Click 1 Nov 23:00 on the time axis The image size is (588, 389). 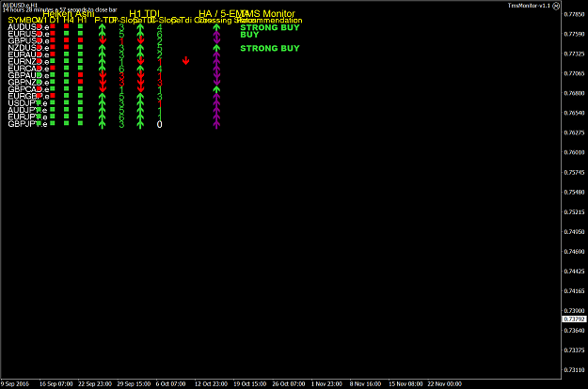click(326, 384)
